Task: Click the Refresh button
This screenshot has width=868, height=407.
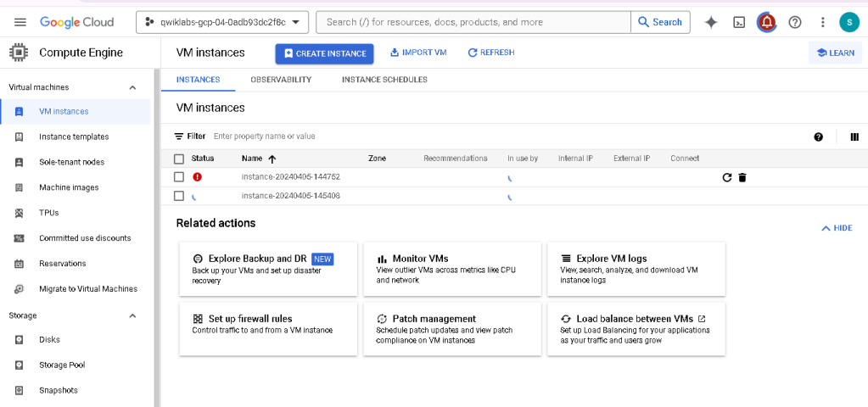Action: [x=491, y=53]
